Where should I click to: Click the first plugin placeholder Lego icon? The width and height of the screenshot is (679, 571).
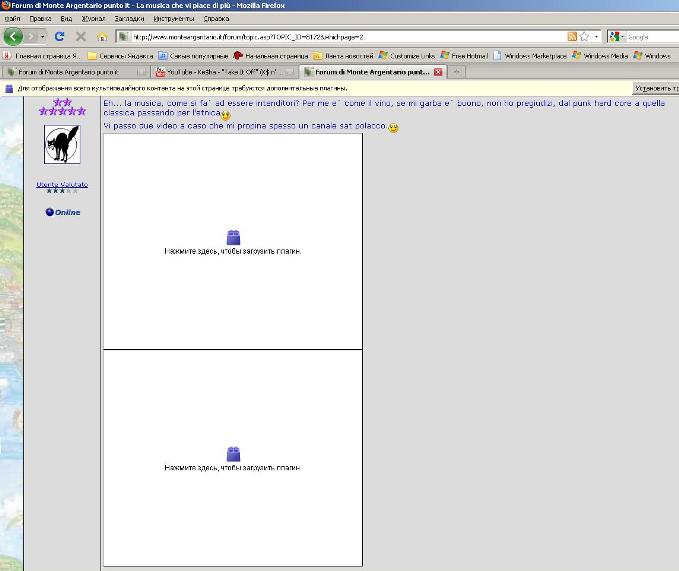[233, 237]
